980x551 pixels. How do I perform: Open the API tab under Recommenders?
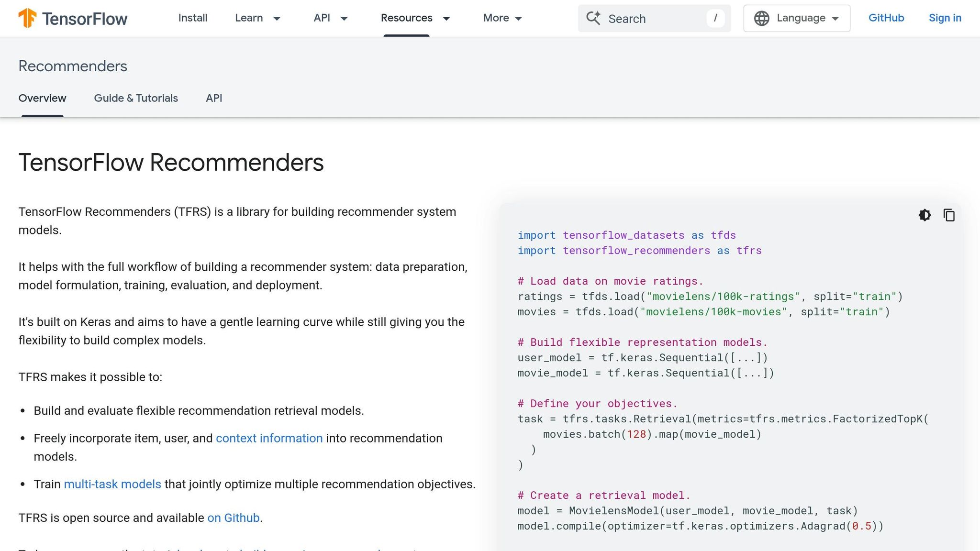pyautogui.click(x=213, y=98)
